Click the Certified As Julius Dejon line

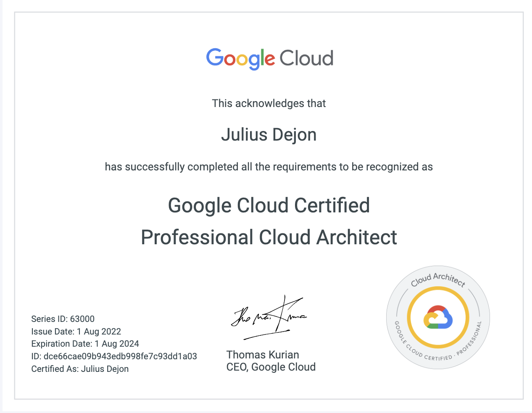pos(80,369)
